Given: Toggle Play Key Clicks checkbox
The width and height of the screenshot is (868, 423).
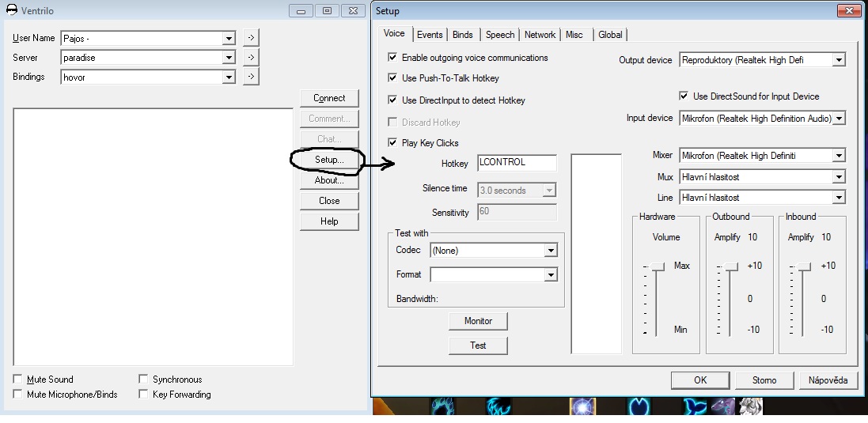Looking at the screenshot, I should click(x=392, y=142).
